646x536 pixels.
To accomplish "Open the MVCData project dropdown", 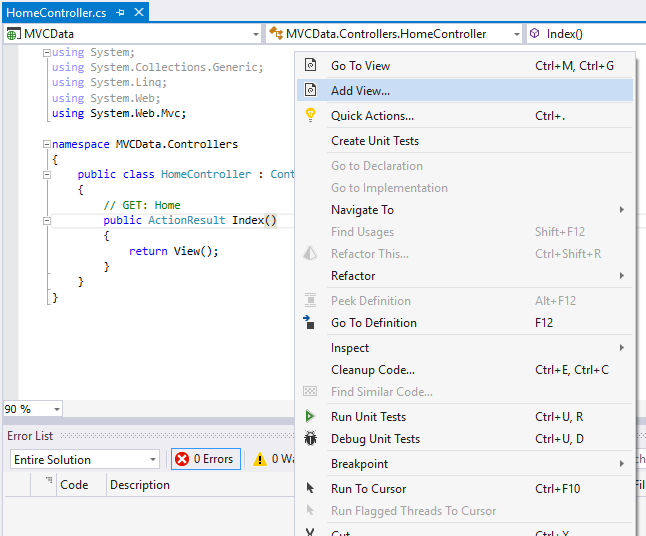I will 256,34.
